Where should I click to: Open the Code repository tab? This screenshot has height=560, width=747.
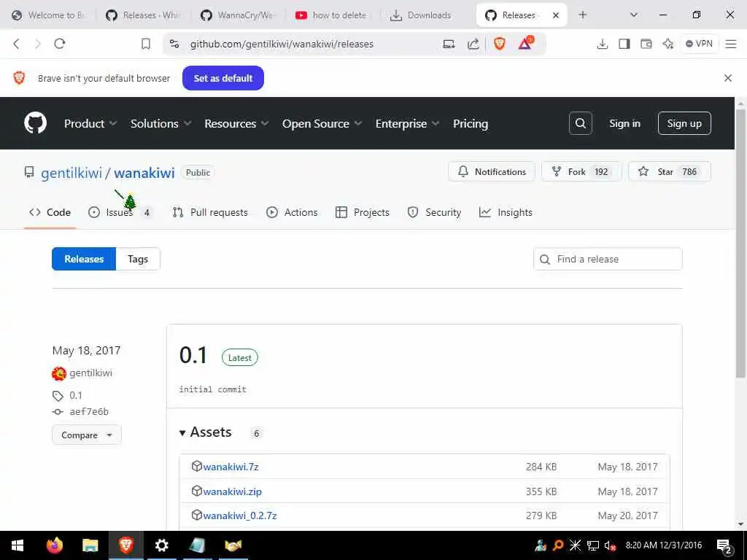(50, 212)
